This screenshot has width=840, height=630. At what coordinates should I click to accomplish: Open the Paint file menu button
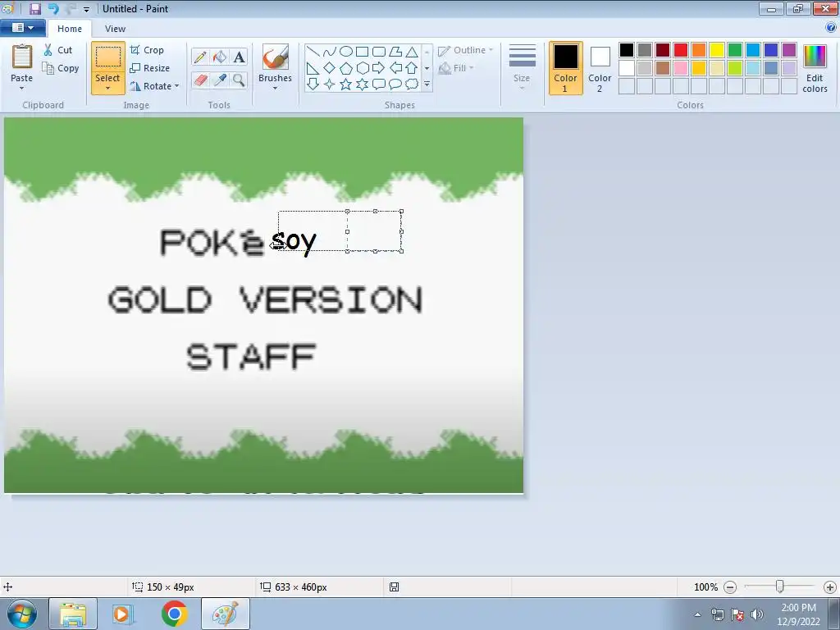(x=22, y=27)
